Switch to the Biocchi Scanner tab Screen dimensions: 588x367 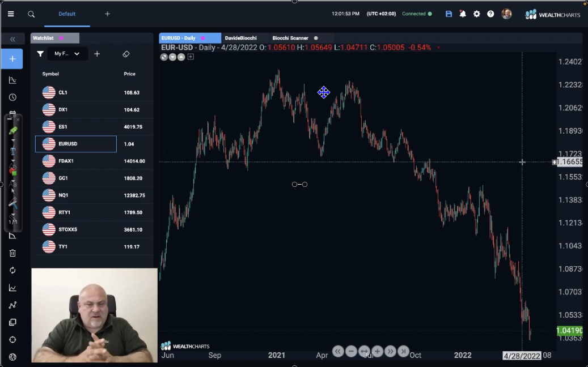[x=290, y=38]
